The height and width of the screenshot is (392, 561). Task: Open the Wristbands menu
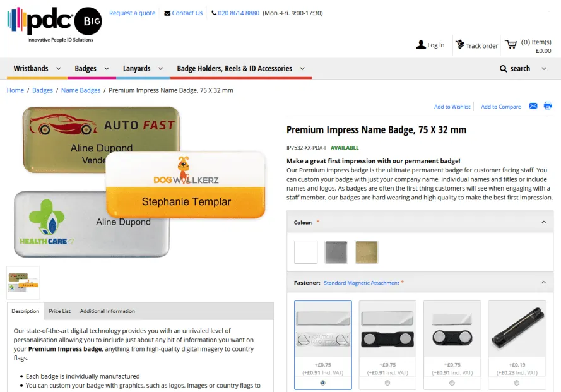click(31, 68)
